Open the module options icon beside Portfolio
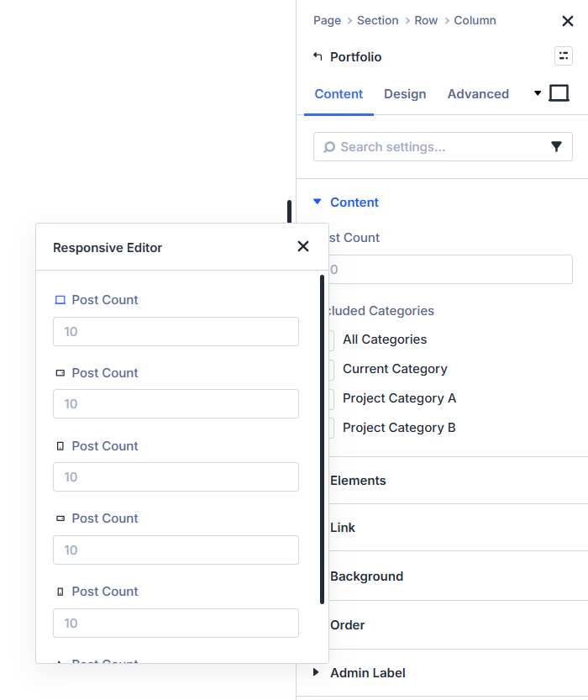Screen dimensions: 588x700 (x=563, y=56)
